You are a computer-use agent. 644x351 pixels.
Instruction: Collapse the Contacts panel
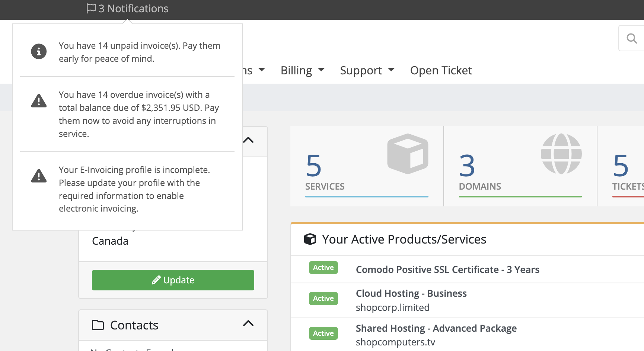[x=248, y=323]
